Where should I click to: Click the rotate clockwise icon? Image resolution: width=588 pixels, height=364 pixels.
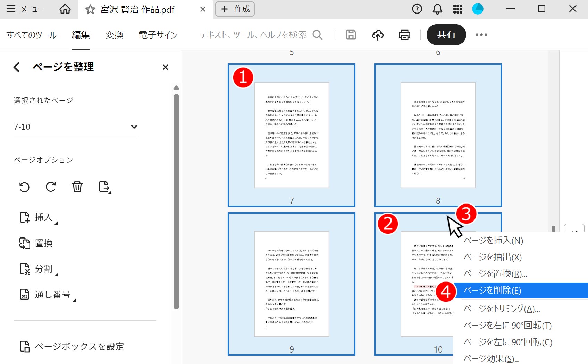point(51,187)
